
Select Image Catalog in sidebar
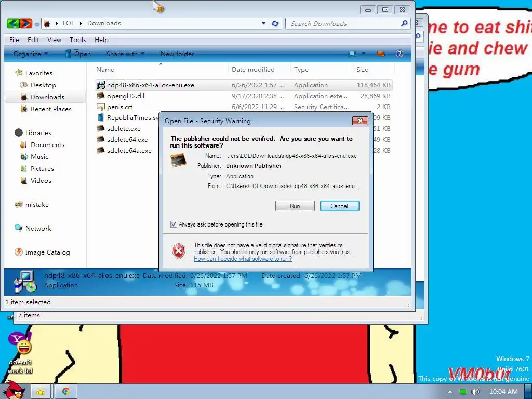coord(47,252)
